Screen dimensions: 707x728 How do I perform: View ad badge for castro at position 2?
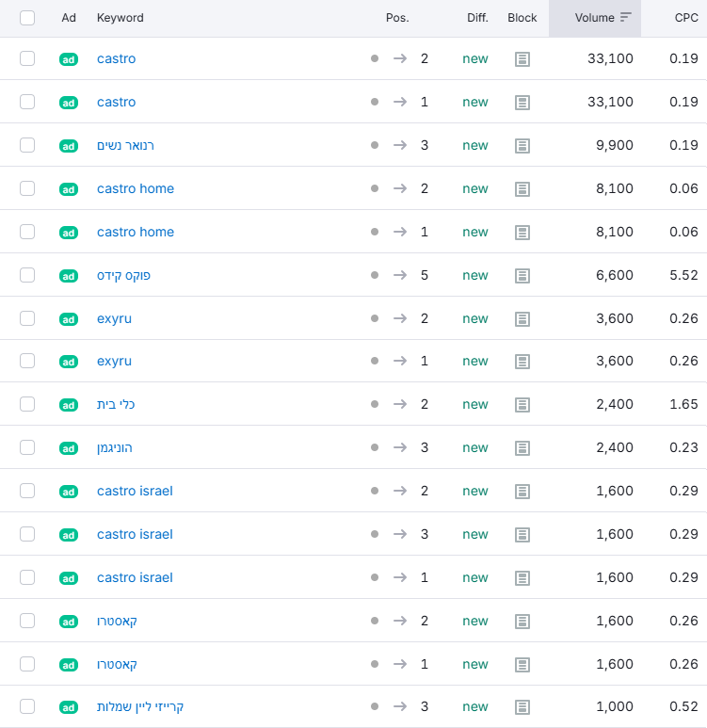69,59
